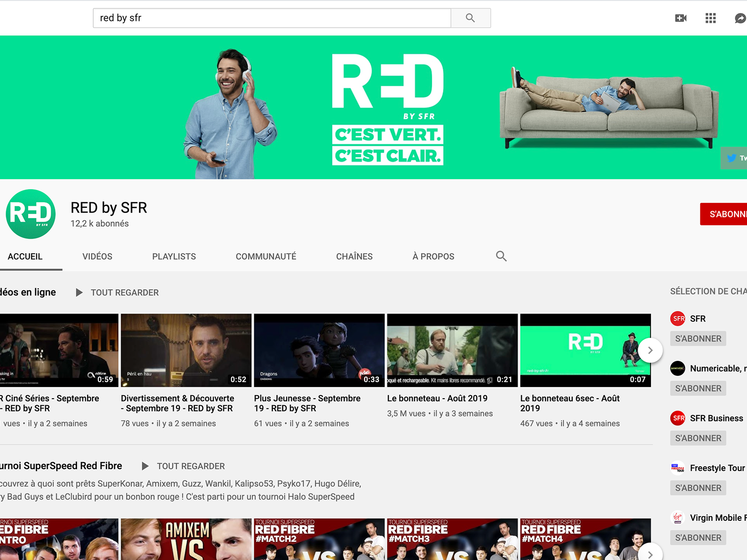Click the Virgin Mobile channel logo

[678, 518]
